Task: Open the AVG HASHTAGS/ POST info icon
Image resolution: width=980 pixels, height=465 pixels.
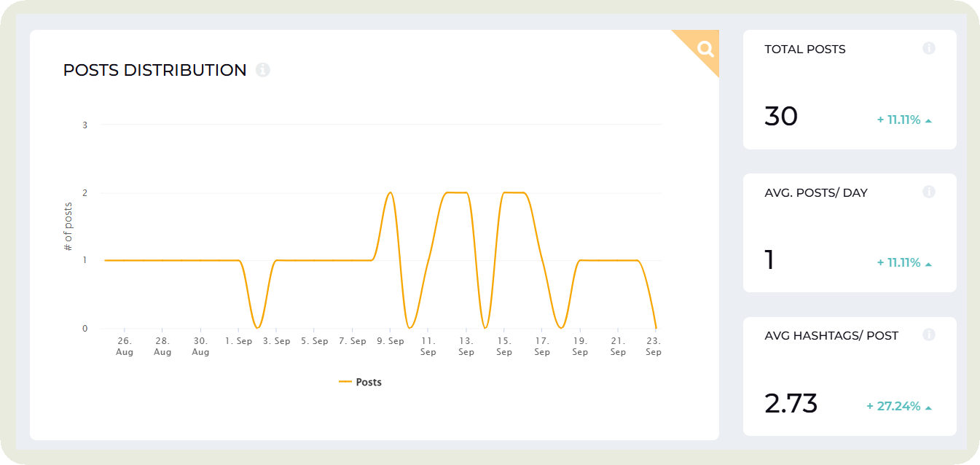Action: pyautogui.click(x=929, y=335)
